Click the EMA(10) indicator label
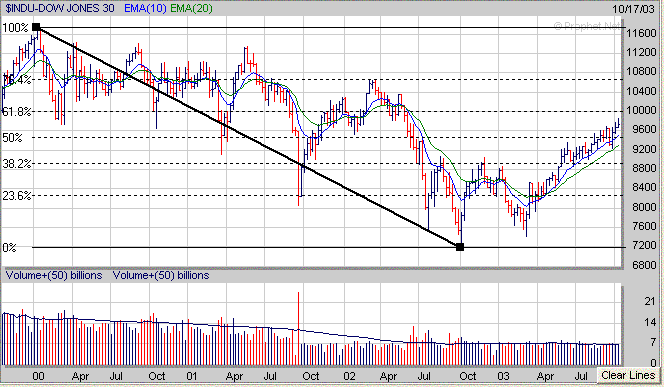 tap(145, 8)
